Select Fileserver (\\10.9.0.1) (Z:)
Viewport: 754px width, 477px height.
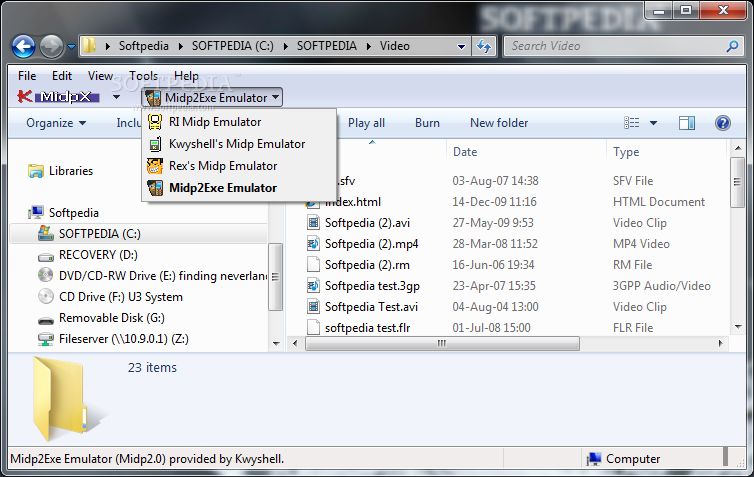pyautogui.click(x=113, y=339)
